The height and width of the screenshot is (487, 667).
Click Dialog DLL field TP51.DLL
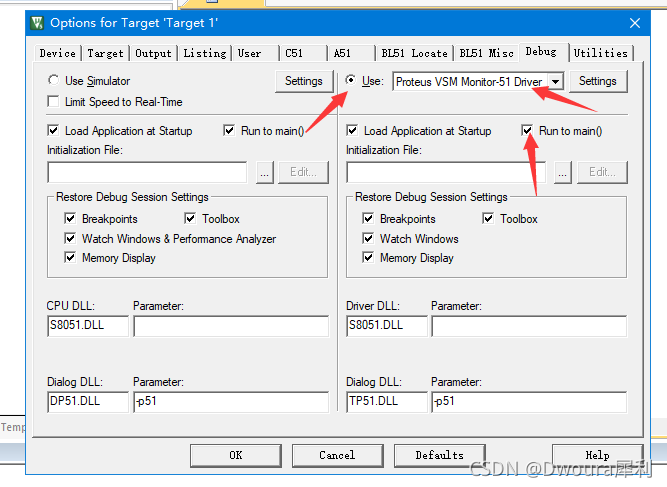click(x=387, y=402)
